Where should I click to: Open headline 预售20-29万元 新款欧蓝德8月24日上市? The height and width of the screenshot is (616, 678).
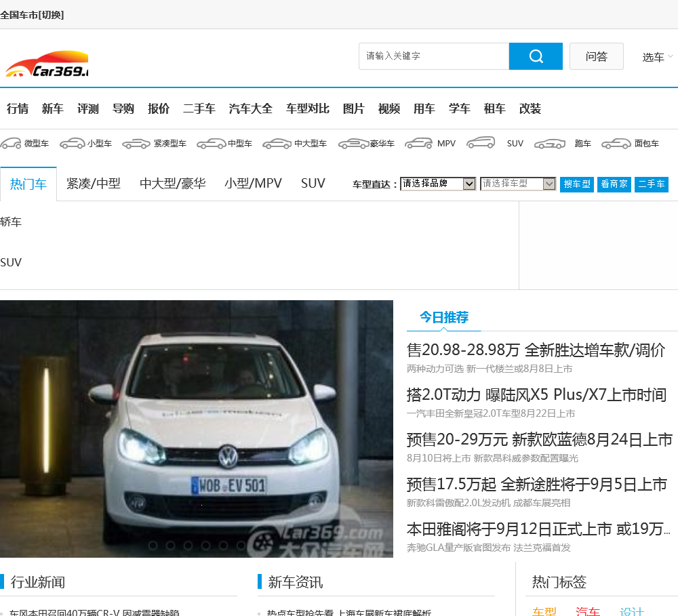coord(540,440)
